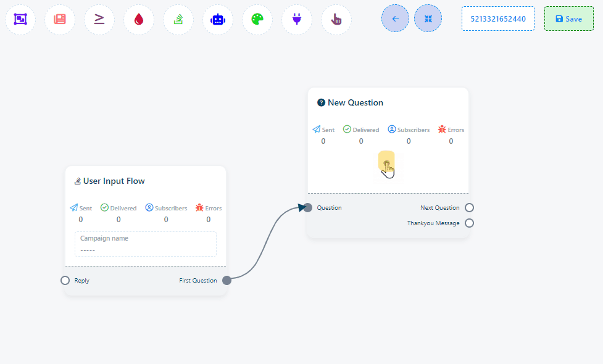Select the red droplet icon
The image size is (603, 364).
[139, 19]
